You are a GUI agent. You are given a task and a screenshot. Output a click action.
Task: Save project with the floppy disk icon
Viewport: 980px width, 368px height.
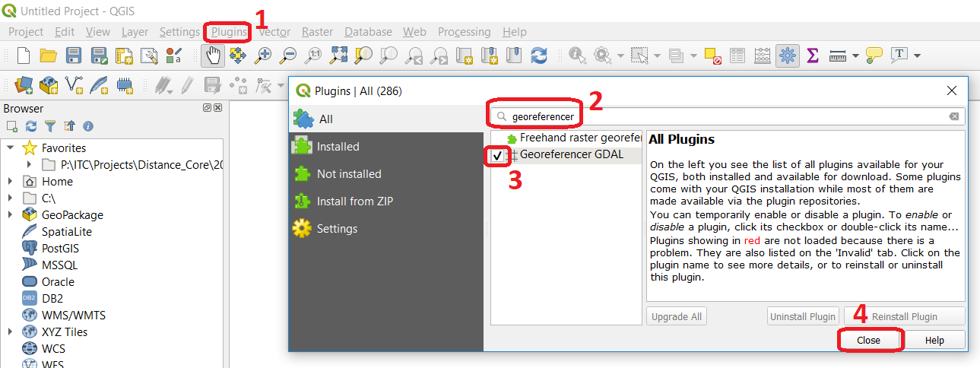click(x=74, y=56)
